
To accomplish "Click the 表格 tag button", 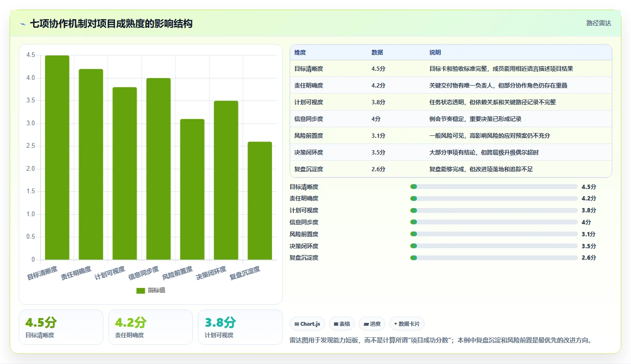I will coord(342,324).
